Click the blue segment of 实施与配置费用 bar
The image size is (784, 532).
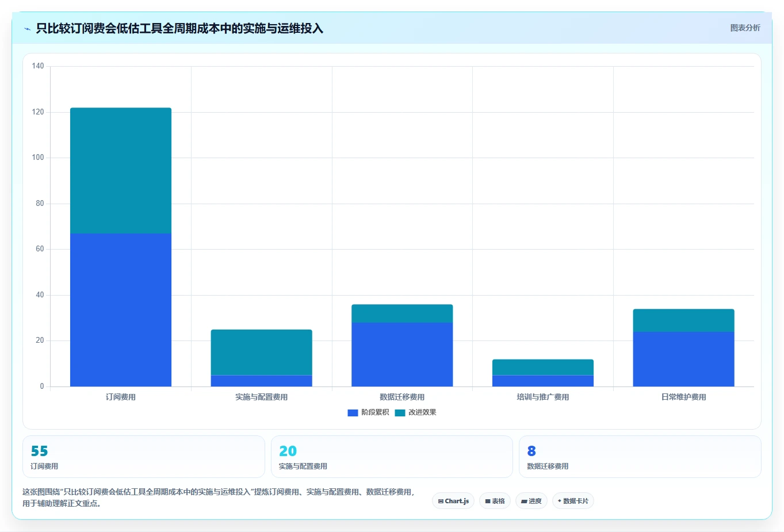click(x=262, y=381)
